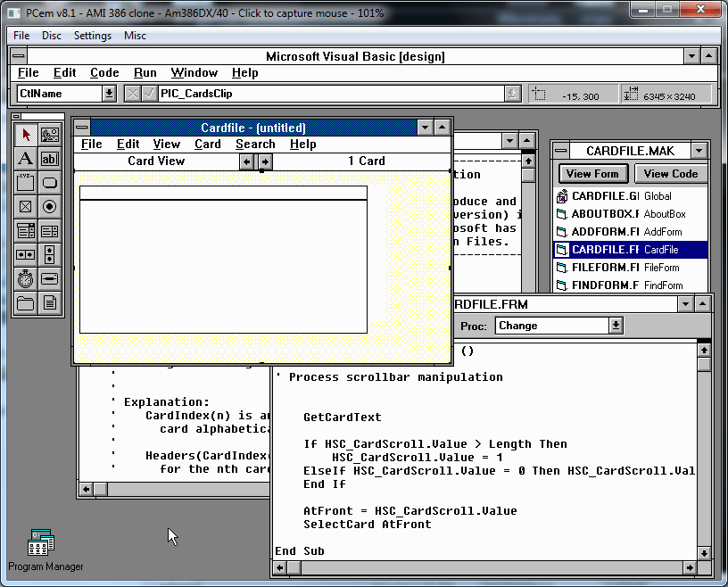This screenshot has width=728, height=587.
Task: Click scroll-left arrow in Explanation code window
Action: click(87, 489)
